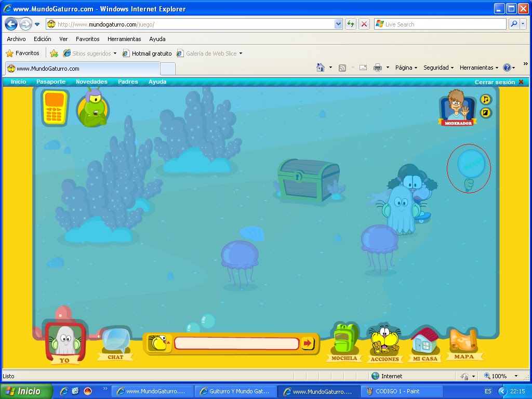Click the Inicio link in the game navigation bar

tap(18, 82)
